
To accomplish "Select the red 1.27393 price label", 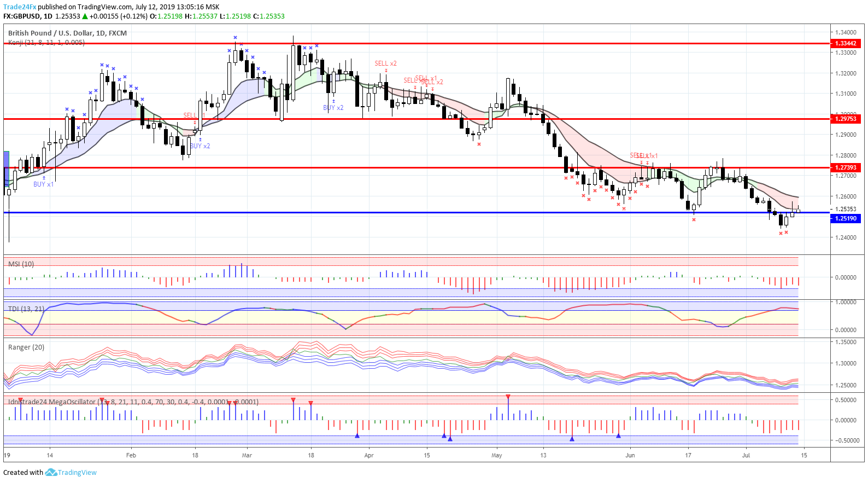I will coord(846,167).
